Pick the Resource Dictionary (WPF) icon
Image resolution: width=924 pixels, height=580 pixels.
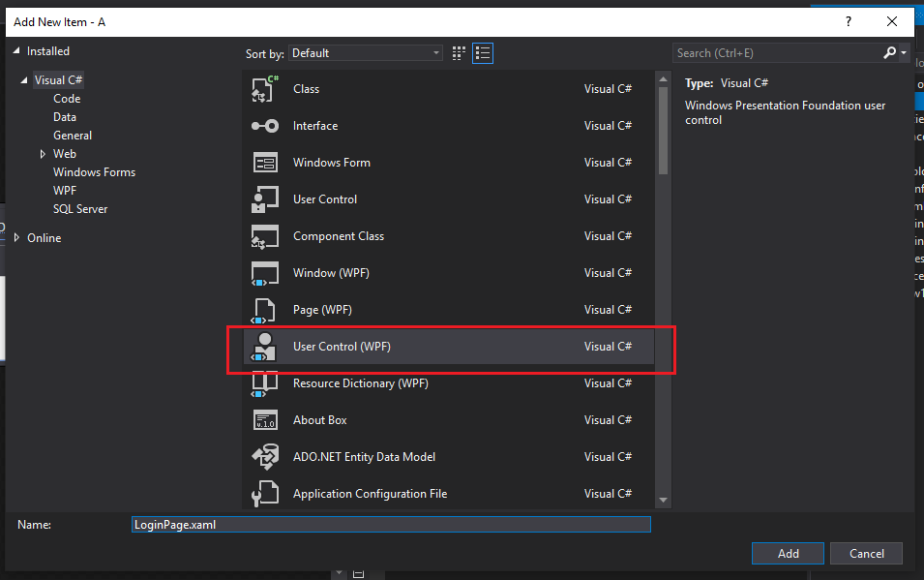(264, 384)
